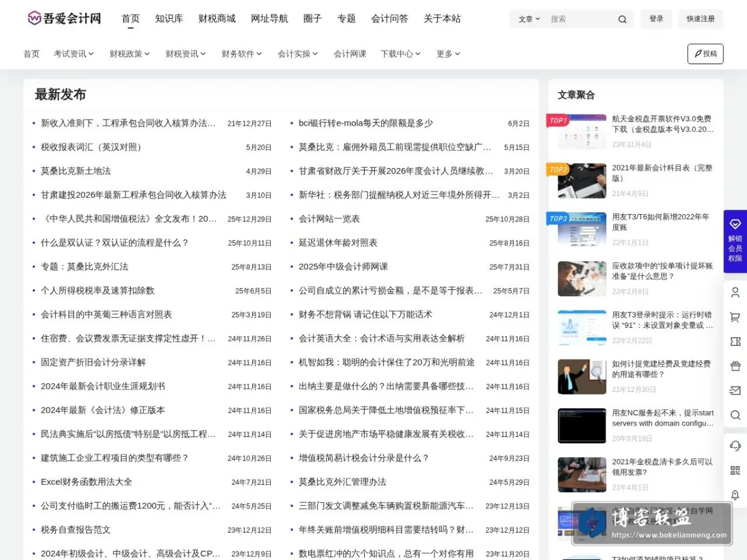Screen dimensions: 747x560
Task: Open the customer service headset icon
Action: 735,446
